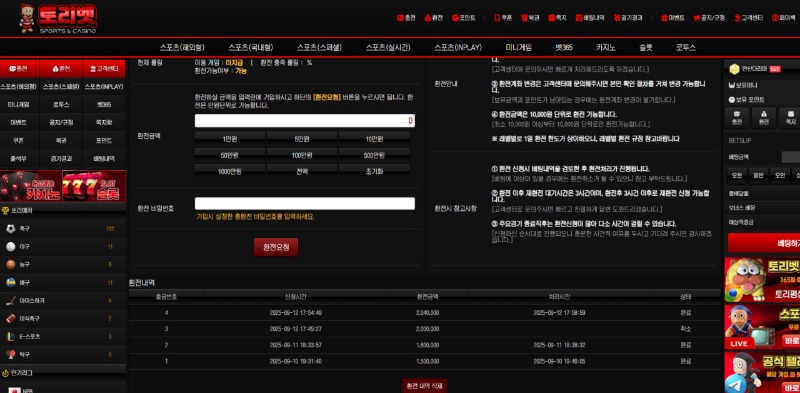The image size is (800, 393).
Task: Click the 배팅금액 input in betslip
Action: [790, 157]
